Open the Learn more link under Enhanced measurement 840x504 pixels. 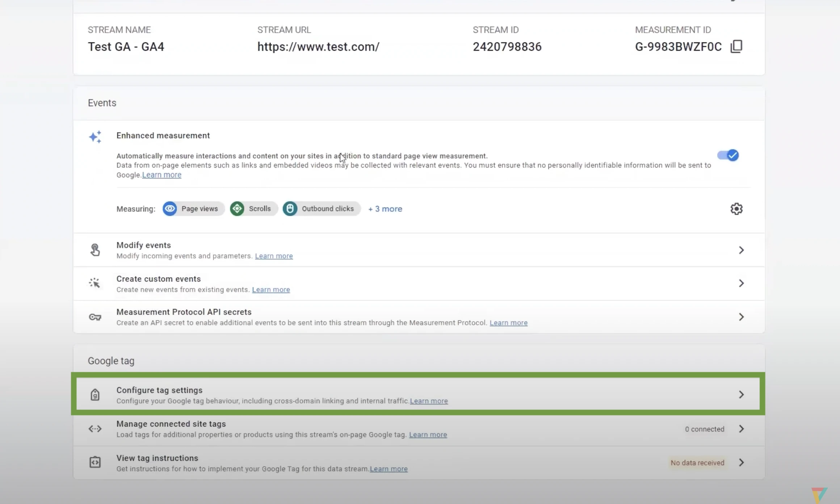(x=162, y=175)
